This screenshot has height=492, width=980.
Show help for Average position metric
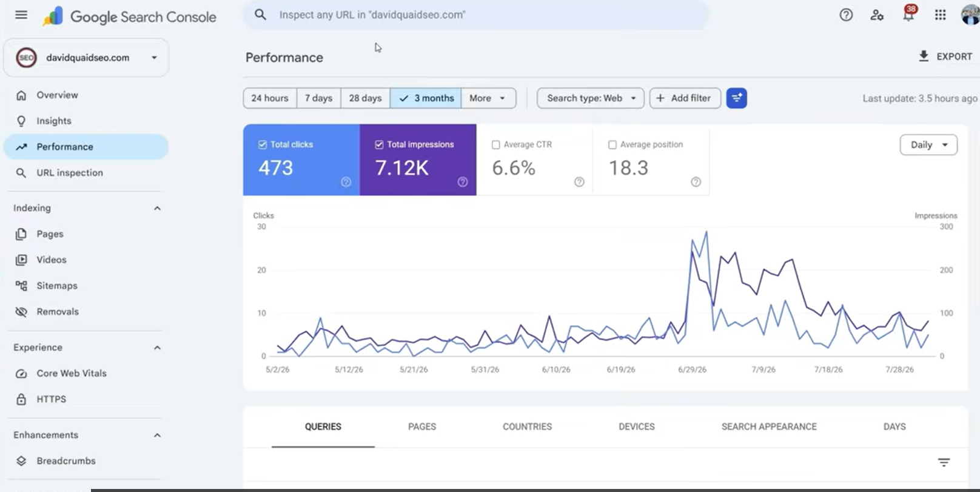click(696, 182)
